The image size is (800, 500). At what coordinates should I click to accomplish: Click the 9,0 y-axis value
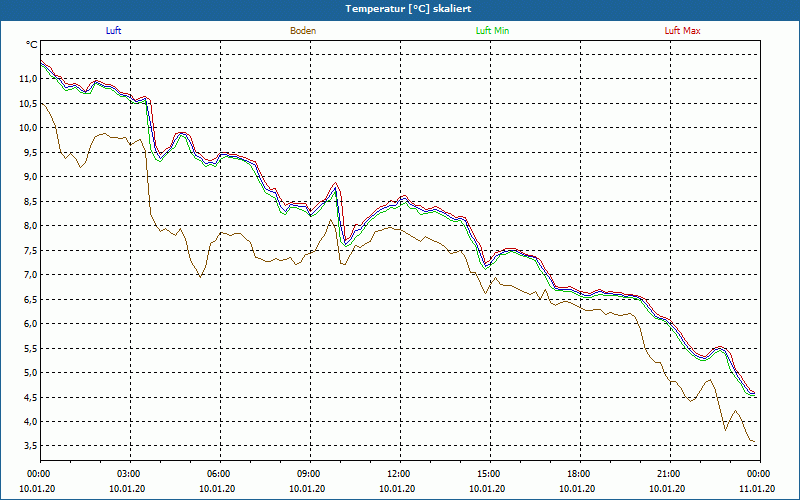tap(30, 177)
